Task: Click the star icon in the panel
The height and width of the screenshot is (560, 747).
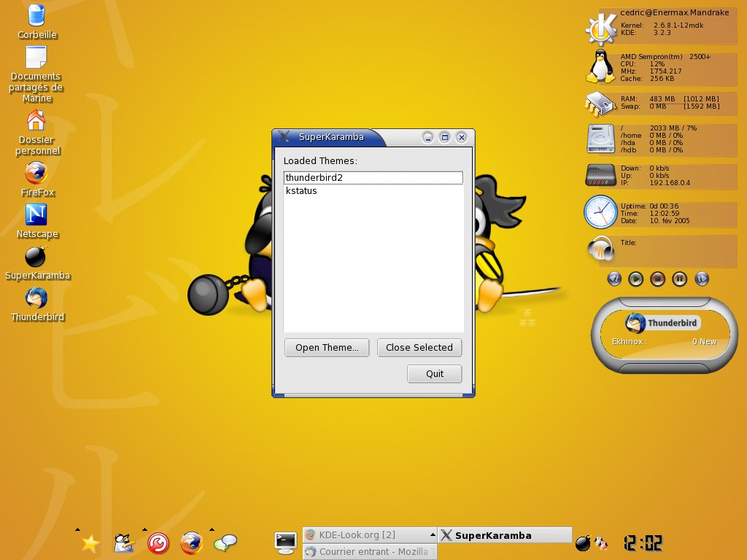Action: click(90, 543)
